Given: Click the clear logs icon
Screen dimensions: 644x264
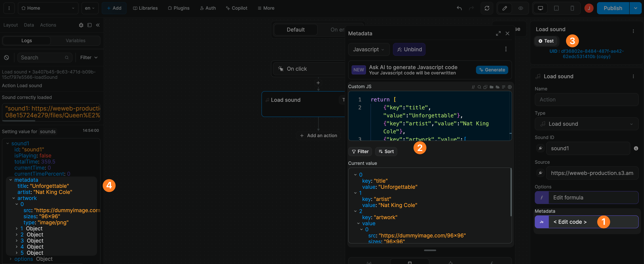Looking at the screenshot, I should coord(6,58).
